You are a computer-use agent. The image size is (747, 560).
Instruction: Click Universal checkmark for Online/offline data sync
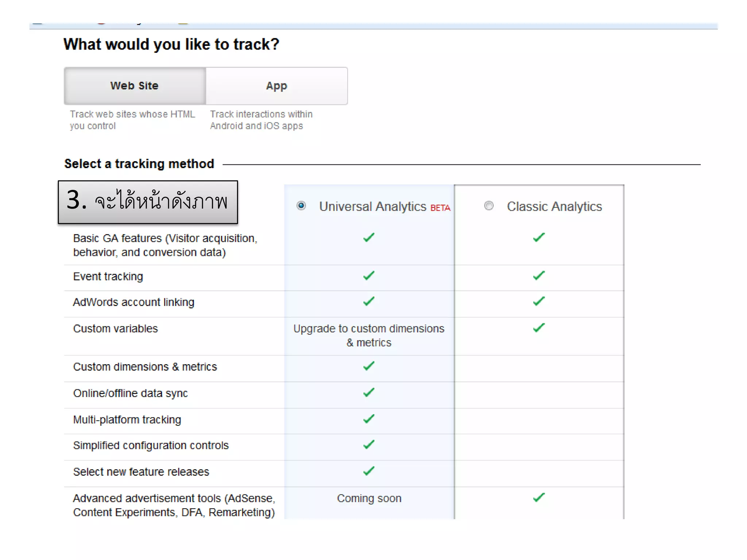pyautogui.click(x=369, y=392)
